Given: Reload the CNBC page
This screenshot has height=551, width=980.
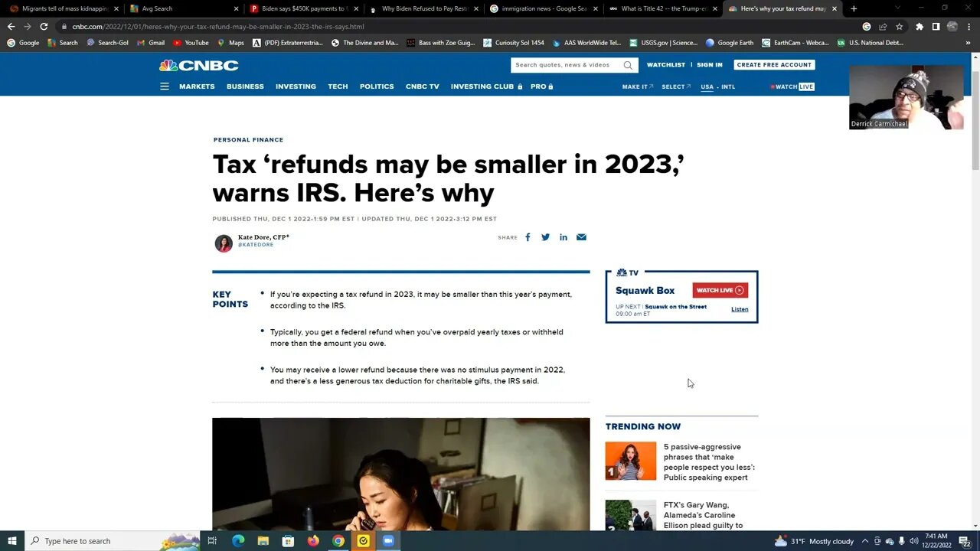Looking at the screenshot, I should pos(44,26).
